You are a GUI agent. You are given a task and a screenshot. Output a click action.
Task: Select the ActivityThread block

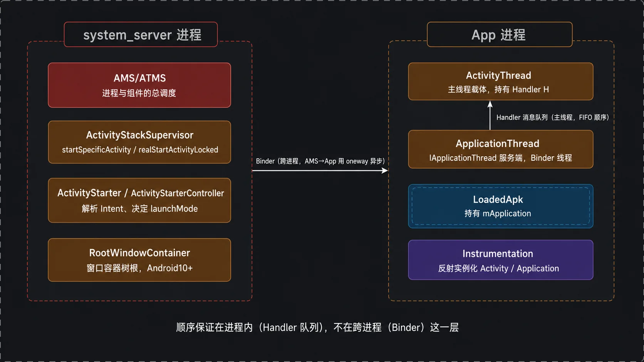tap(501, 82)
